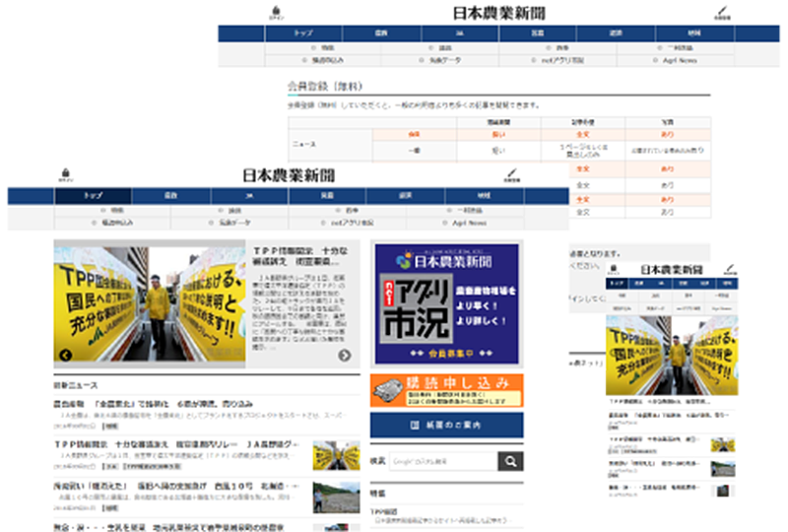
Task: Open carousel headline TPP情報開示 beside the photo
Action: click(x=300, y=256)
